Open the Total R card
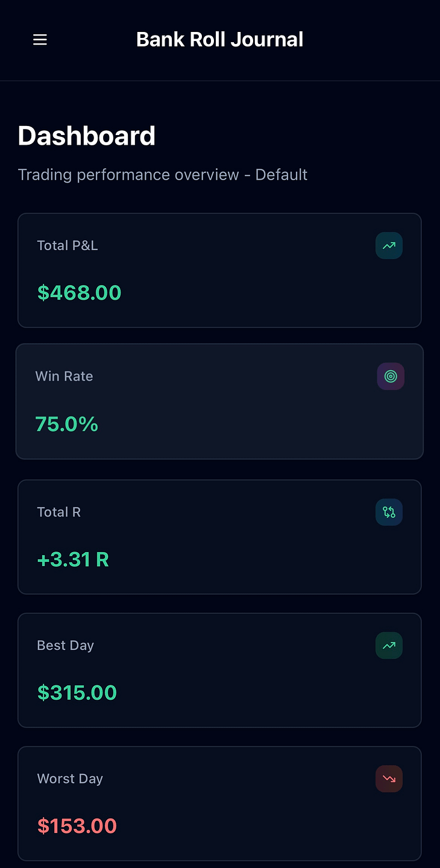The height and width of the screenshot is (868, 440). [219, 537]
